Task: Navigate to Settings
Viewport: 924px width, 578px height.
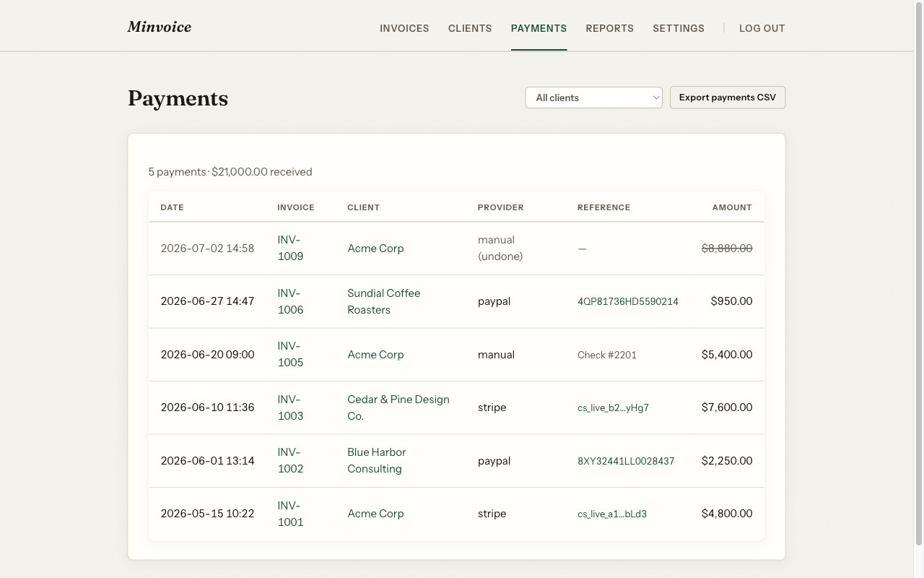Action: click(x=679, y=28)
